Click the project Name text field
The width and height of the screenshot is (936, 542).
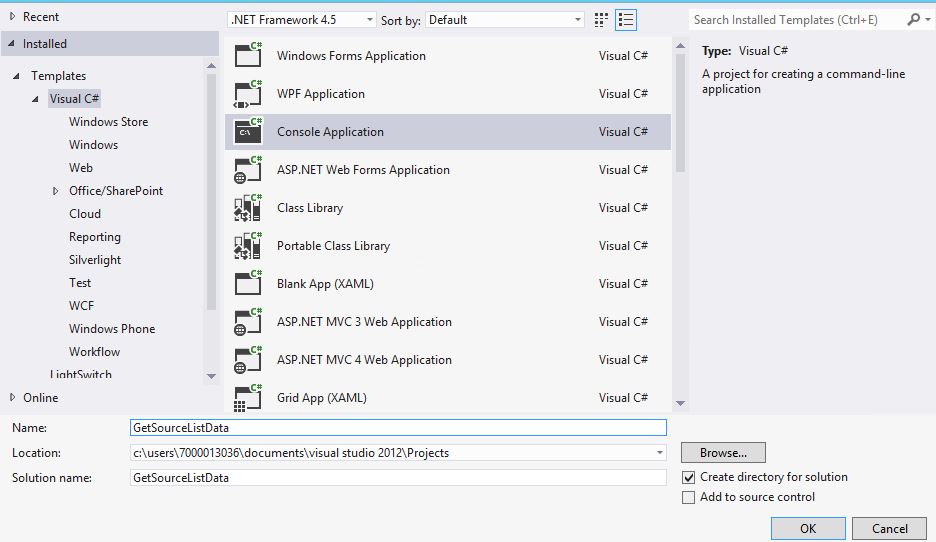[398, 427]
